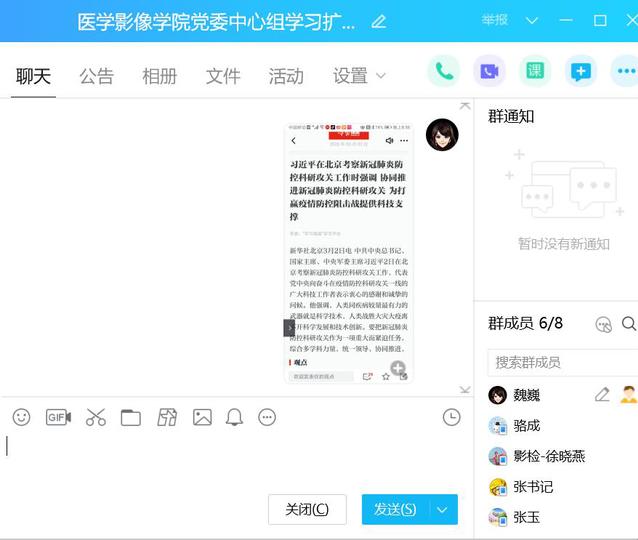The image size is (638, 540).
Task: Start a video call with the group
Action: pos(489,71)
